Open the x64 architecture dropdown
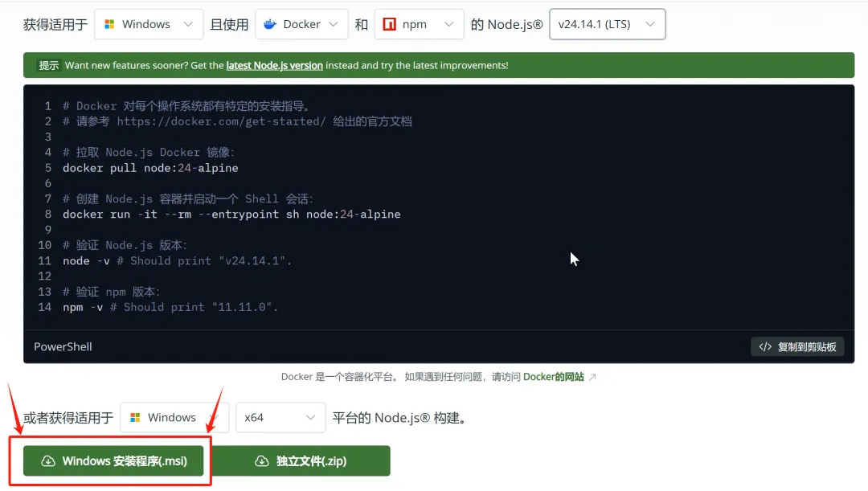This screenshot has height=491, width=868. (280, 417)
